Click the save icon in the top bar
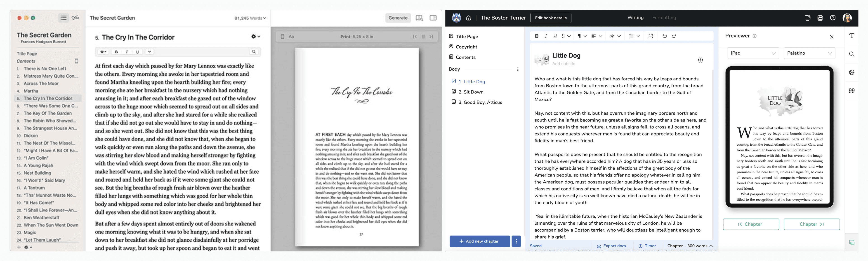Screen dimensions: 868x261 click(820, 18)
